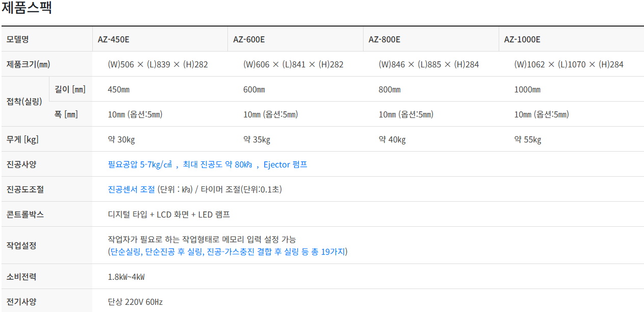Click the 1000mm sealing length cell

(x=527, y=89)
